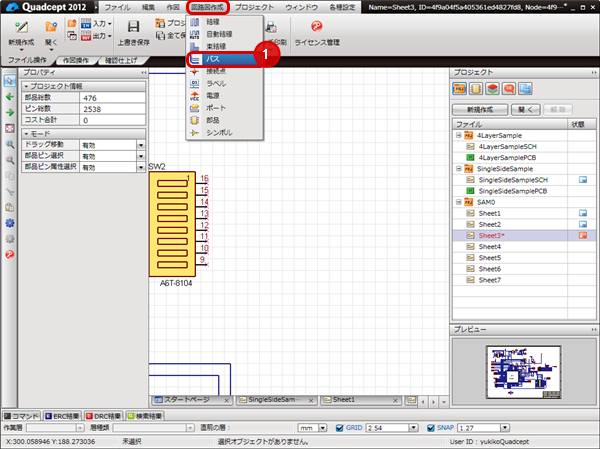Click the preview thumbnail of the schematic
Image resolution: width=600 pixels, height=449 pixels.
[x=523, y=372]
